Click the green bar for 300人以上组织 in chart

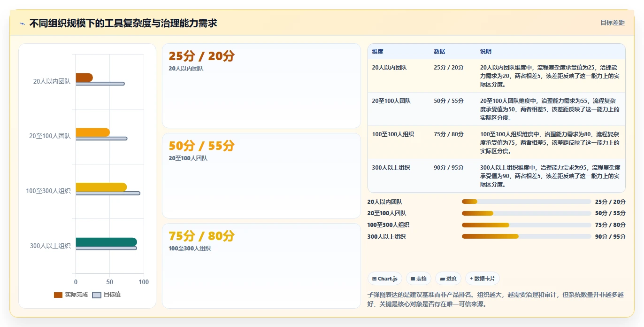click(107, 242)
